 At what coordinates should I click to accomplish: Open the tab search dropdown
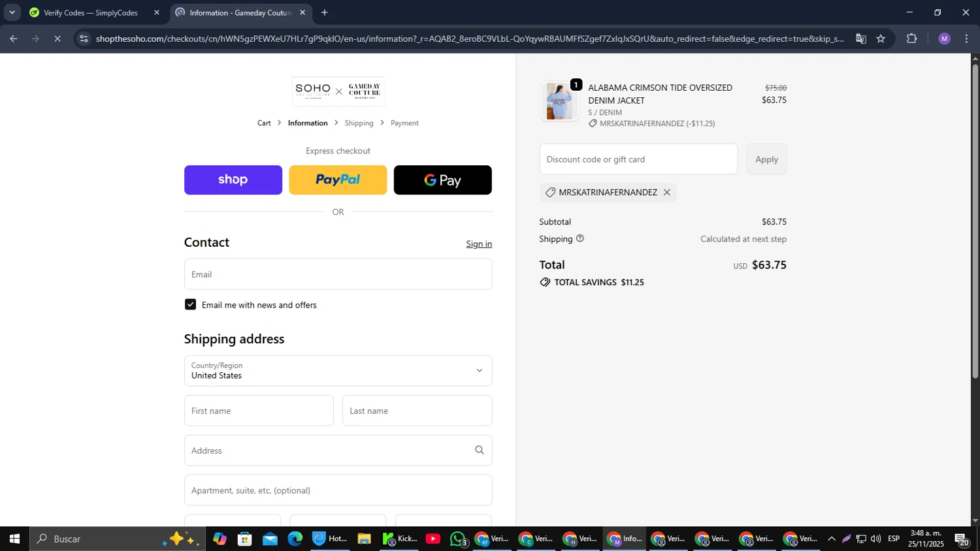pyautogui.click(x=12, y=12)
